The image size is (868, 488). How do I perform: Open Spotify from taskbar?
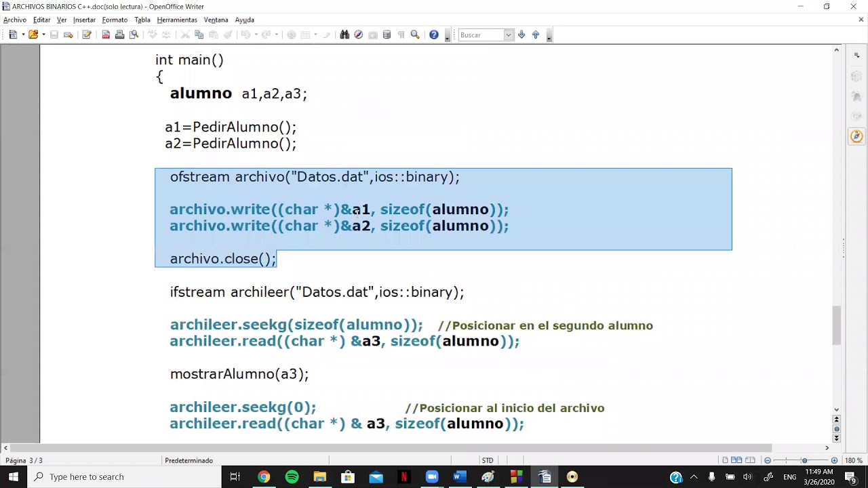point(292,476)
